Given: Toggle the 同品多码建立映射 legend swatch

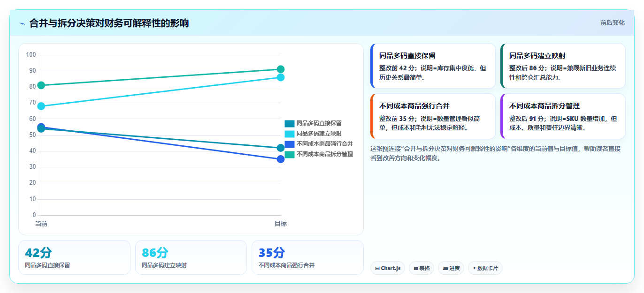Looking at the screenshot, I should pos(289,134).
